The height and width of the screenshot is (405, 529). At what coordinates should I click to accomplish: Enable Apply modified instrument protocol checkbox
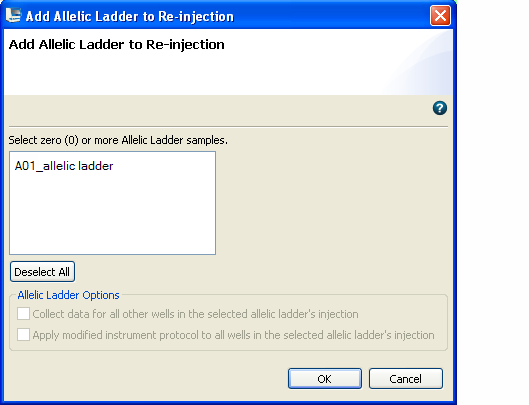pos(23,334)
